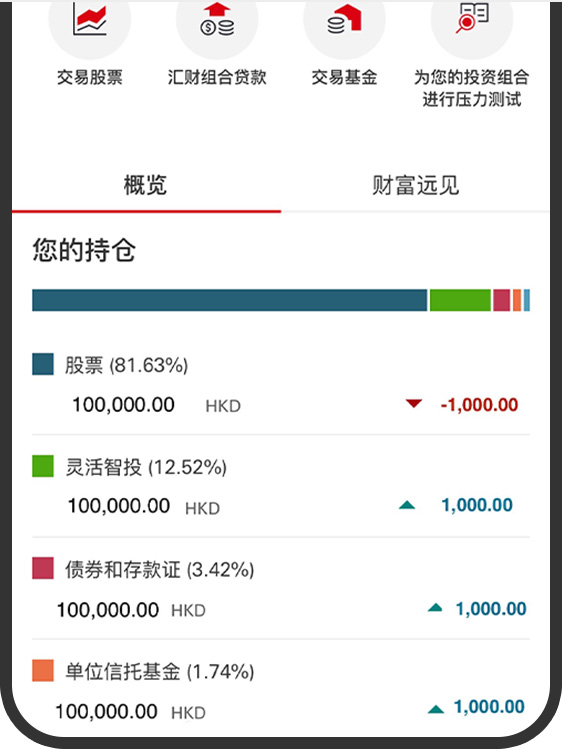Viewport: 562px width, 749px height.
Task: Click the red down arrow beside -1,000.00
Action: point(414,404)
